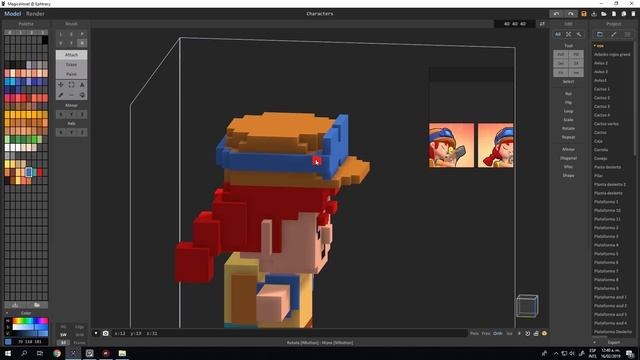Click the wrench icon in Edit panel
The image size is (640, 360).
click(579, 34)
